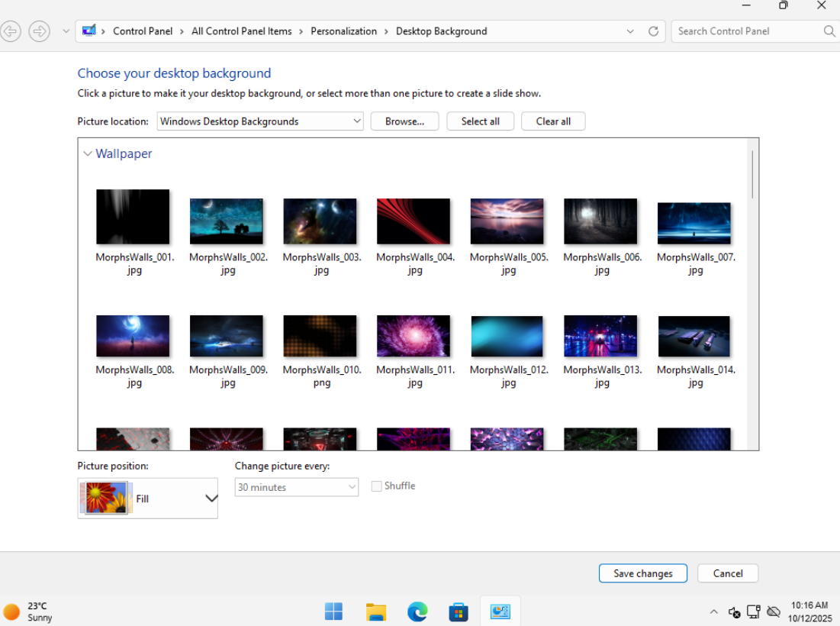
Task: Toggle the Shuffle checkbox
Action: pos(376,486)
